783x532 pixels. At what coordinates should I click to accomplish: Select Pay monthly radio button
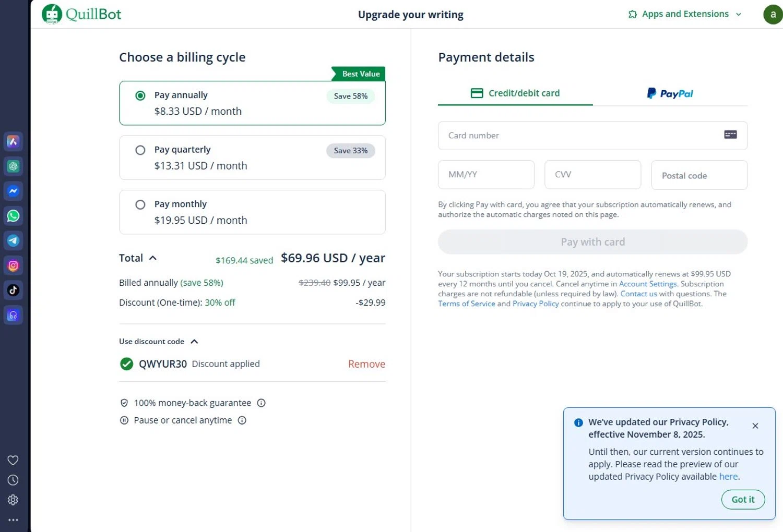tap(140, 204)
